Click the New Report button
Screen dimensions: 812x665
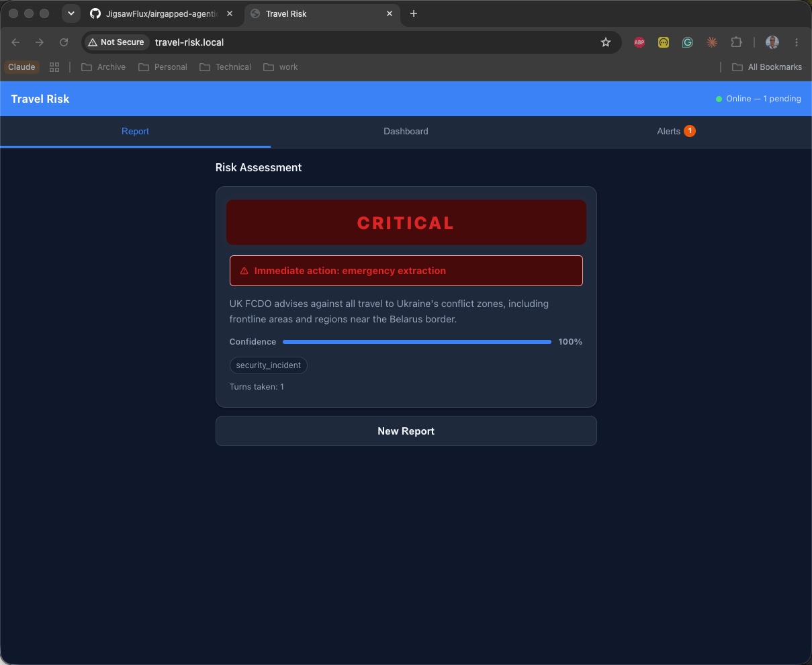click(x=406, y=431)
